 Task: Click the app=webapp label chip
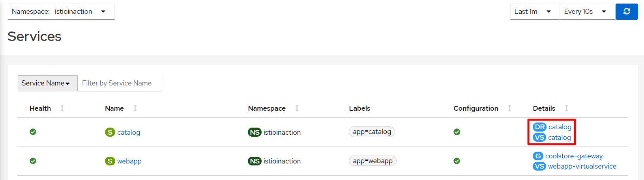373,161
